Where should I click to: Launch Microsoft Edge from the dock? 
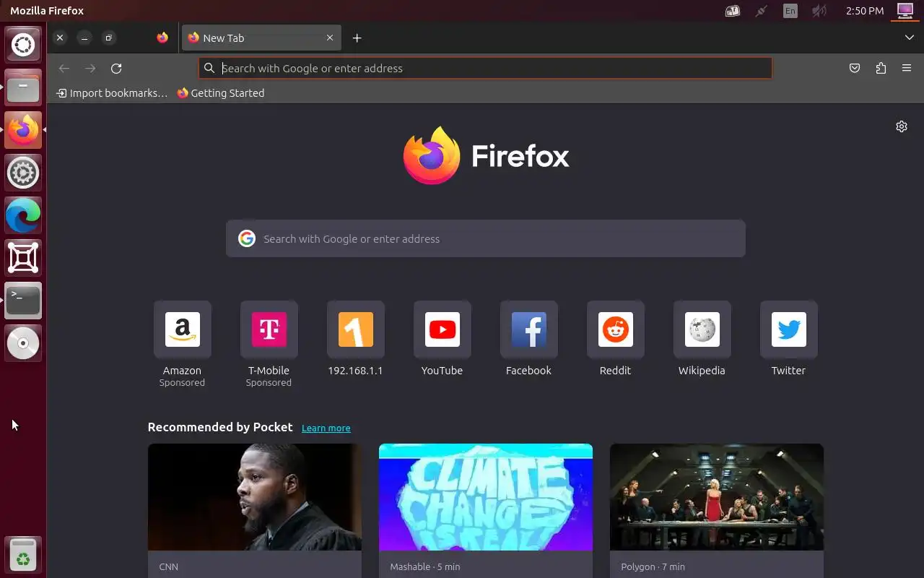(x=23, y=215)
